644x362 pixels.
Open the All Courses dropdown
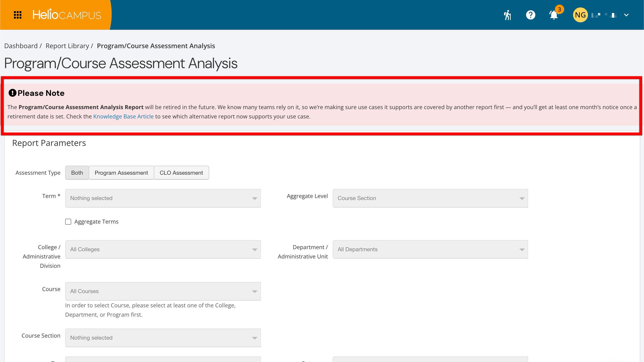coord(163,291)
